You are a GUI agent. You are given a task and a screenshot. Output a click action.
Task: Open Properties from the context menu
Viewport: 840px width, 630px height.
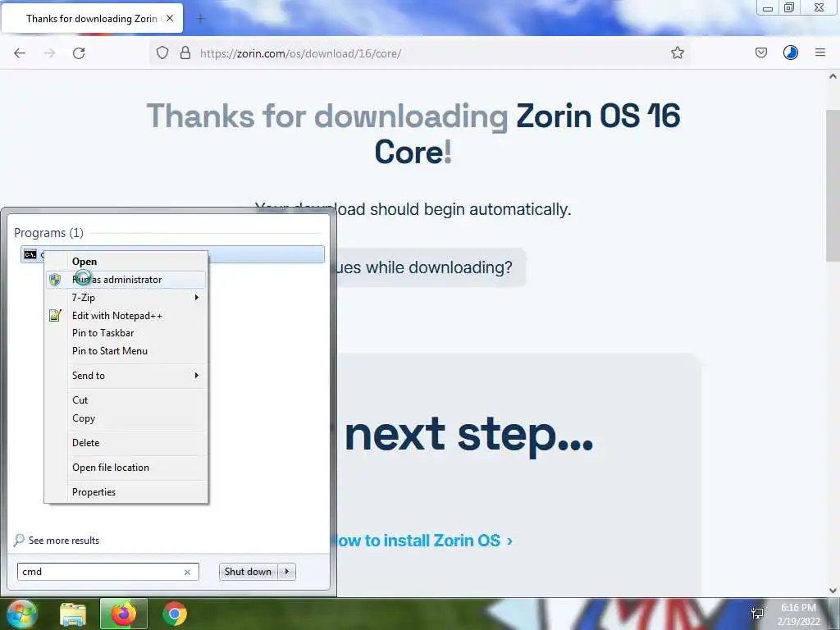tap(126, 492)
